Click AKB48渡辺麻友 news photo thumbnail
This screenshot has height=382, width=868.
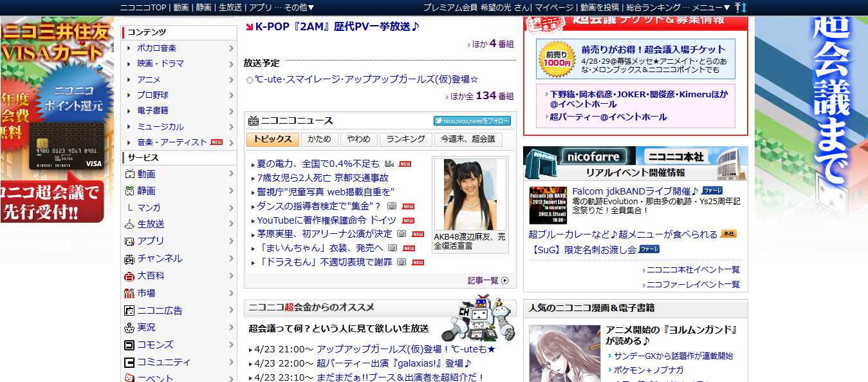click(x=470, y=195)
